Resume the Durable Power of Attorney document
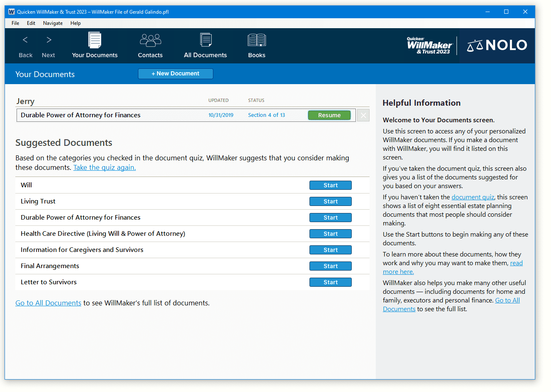The width and height of the screenshot is (551, 392). [329, 115]
